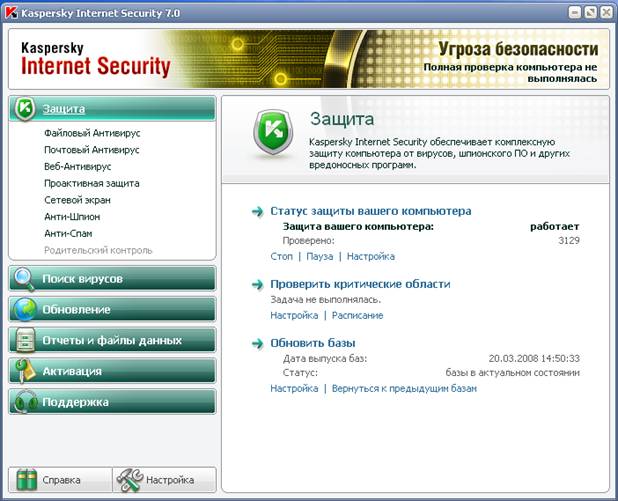This screenshot has width=618, height=501.
Task: Click the key icon for Активация
Action: (x=25, y=371)
